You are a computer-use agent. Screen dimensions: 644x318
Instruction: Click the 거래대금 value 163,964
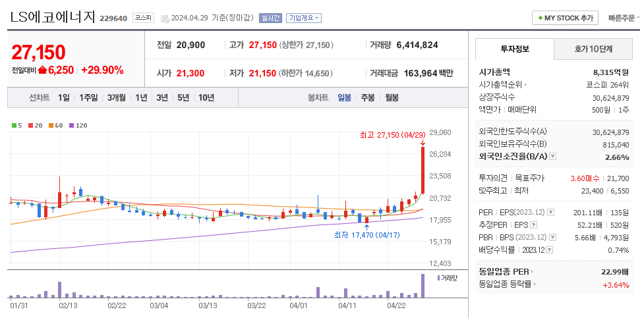pyautogui.click(x=420, y=74)
